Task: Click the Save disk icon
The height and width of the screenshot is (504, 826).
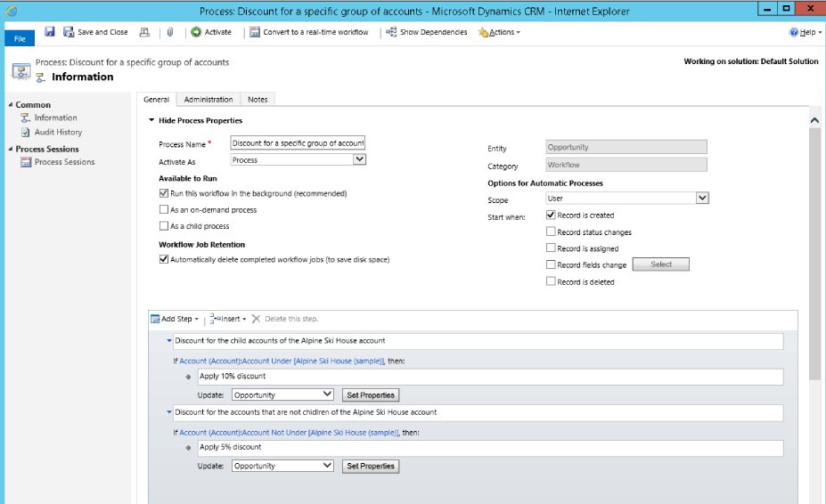Action: (x=50, y=32)
